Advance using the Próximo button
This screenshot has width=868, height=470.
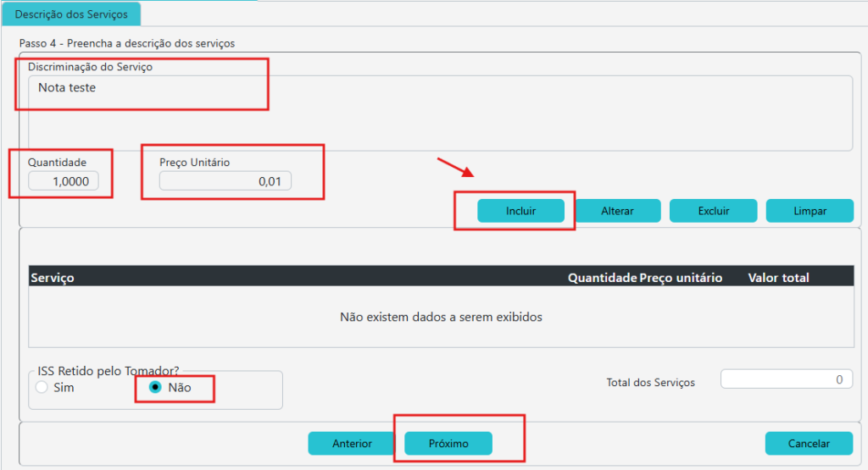point(448,444)
